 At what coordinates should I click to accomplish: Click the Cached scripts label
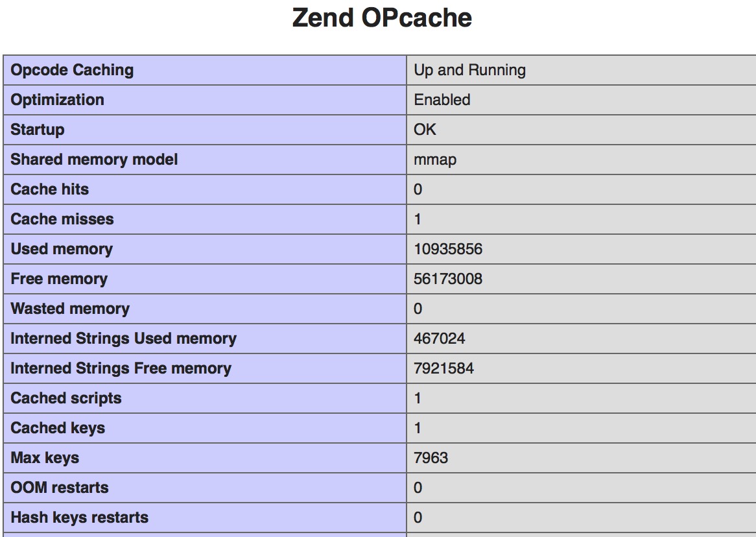coord(66,398)
